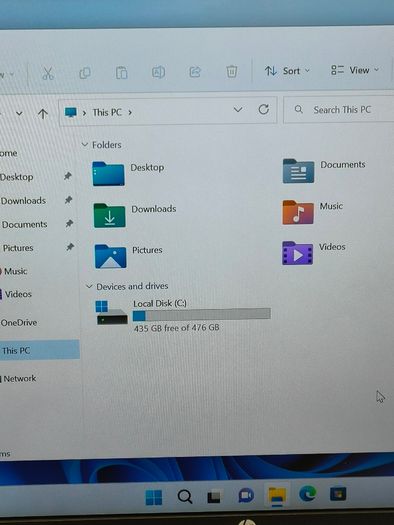Select Network in navigation pane
This screenshot has width=394, height=525.
[19, 379]
